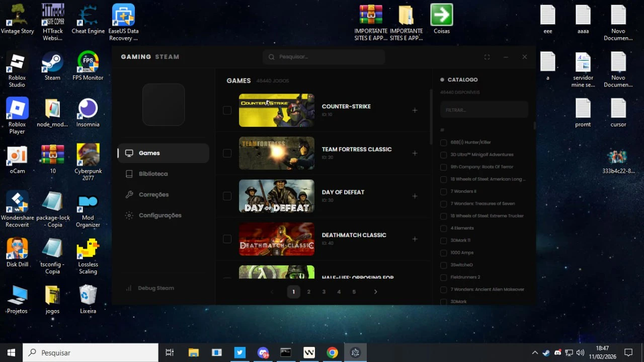Check 1000 Amps catalog entry

[x=443, y=253]
